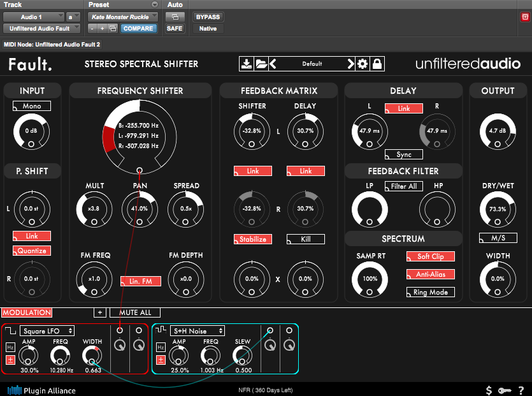The image size is (532, 396).
Task: Click the license key icon
Action: [505, 390]
